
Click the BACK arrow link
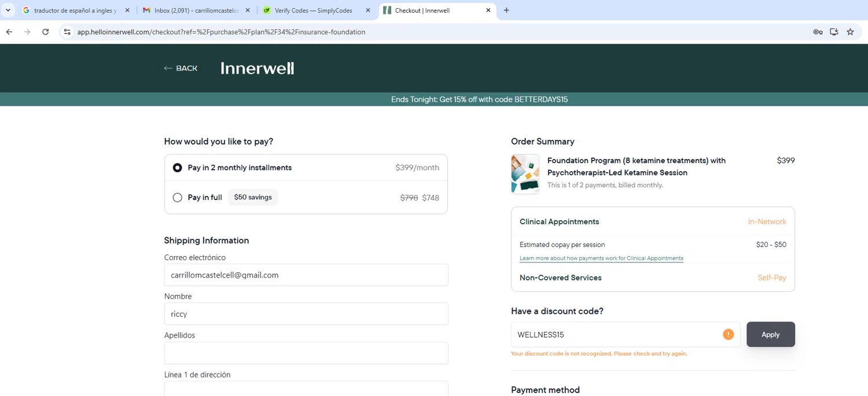coord(181,68)
